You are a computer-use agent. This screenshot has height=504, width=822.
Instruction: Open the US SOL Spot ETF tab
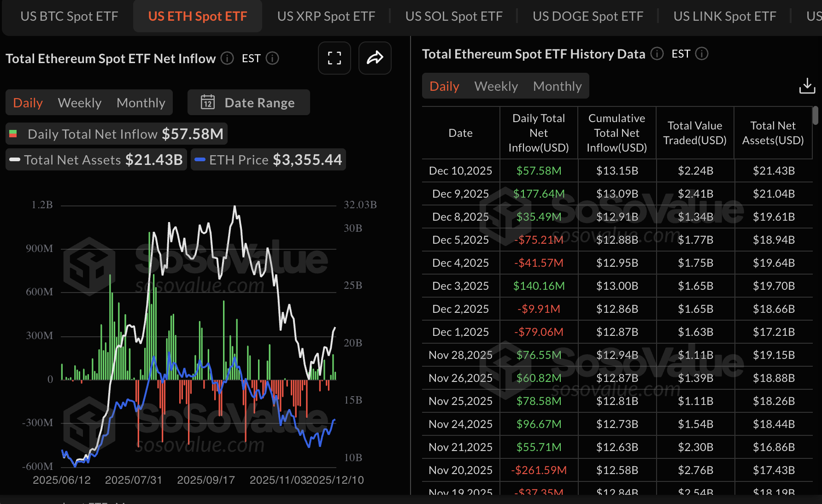453,16
